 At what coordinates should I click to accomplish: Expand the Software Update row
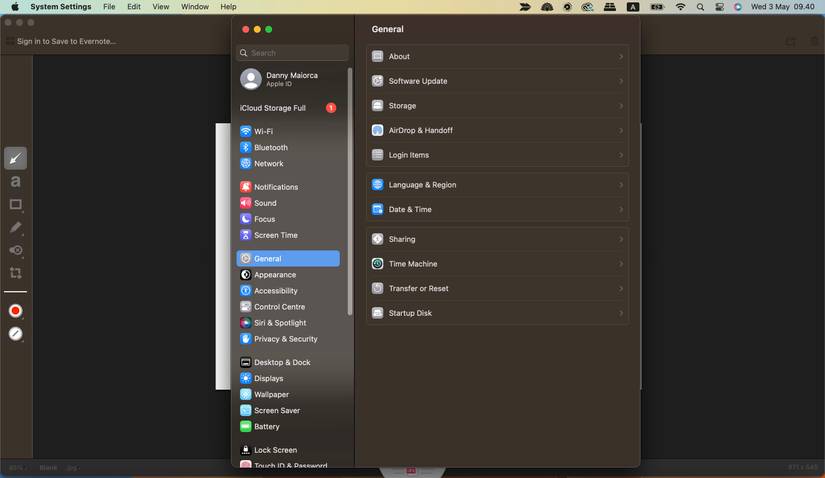pyautogui.click(x=497, y=81)
